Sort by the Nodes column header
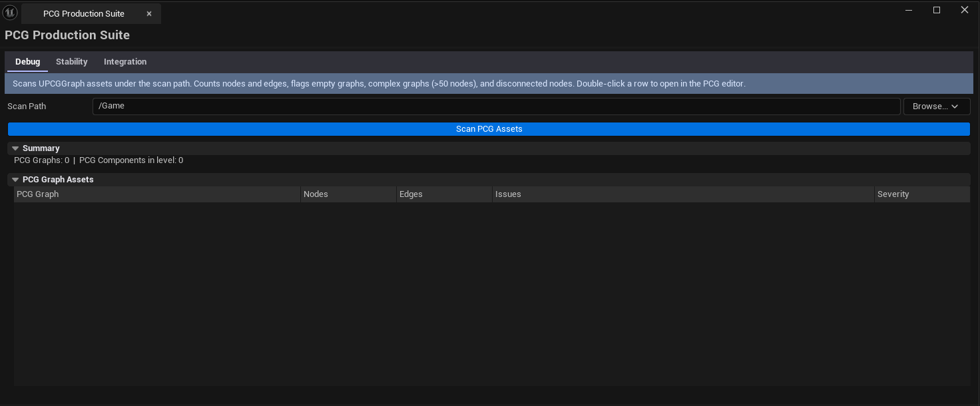Viewport: 980px width, 406px height. 348,194
